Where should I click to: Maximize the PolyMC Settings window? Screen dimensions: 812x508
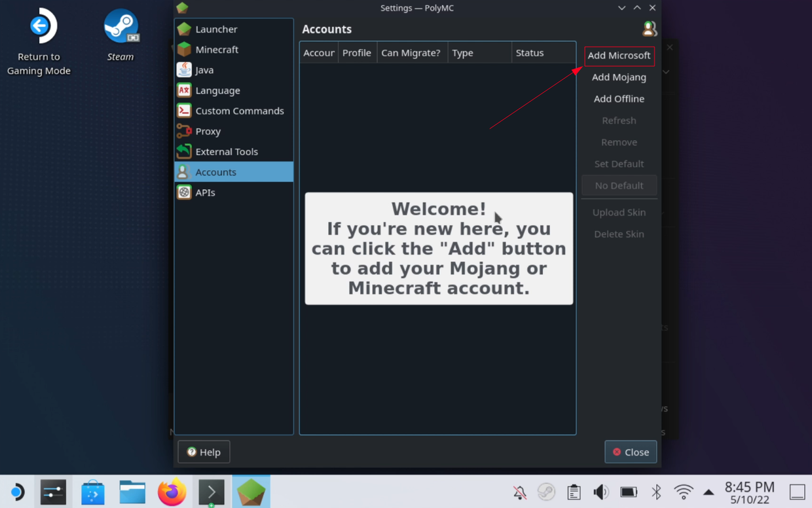(x=637, y=8)
